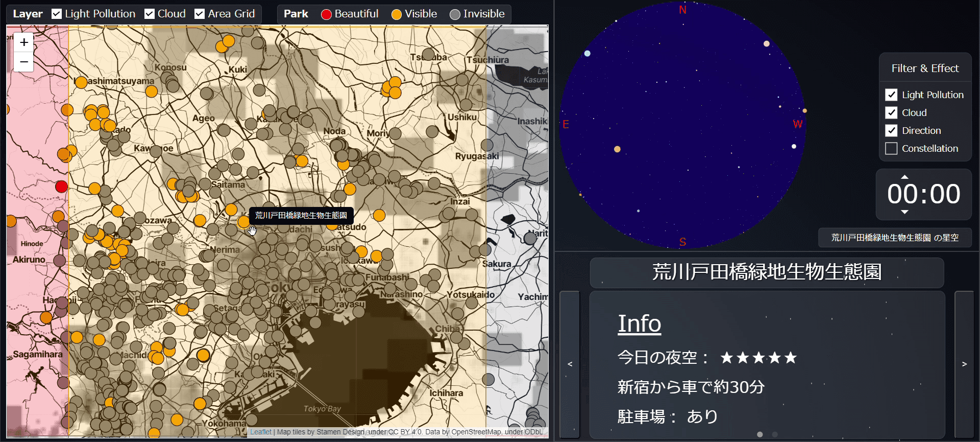The width and height of the screenshot is (980, 442).
Task: Increase time with up arrow above 00:00
Action: [x=904, y=177]
